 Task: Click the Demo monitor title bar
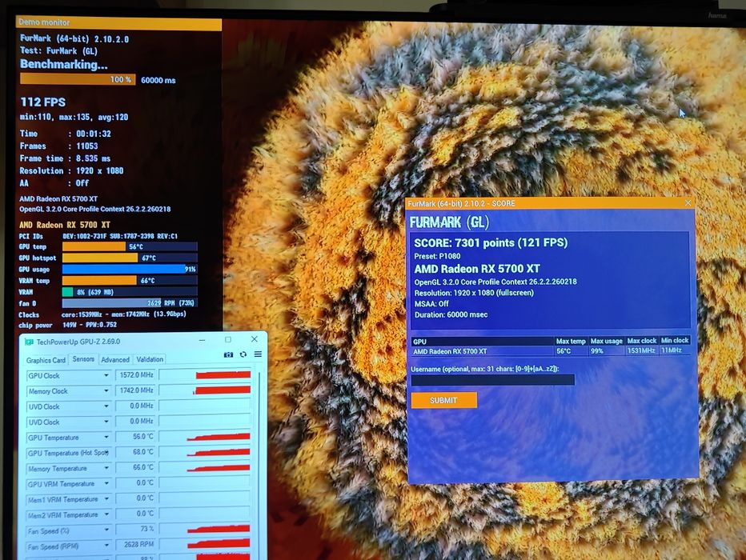coord(118,22)
